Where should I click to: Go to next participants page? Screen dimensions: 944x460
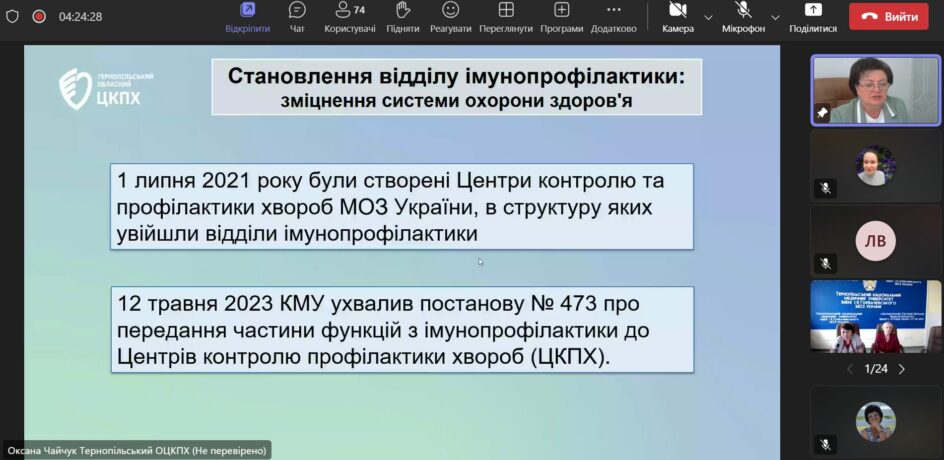pos(901,369)
